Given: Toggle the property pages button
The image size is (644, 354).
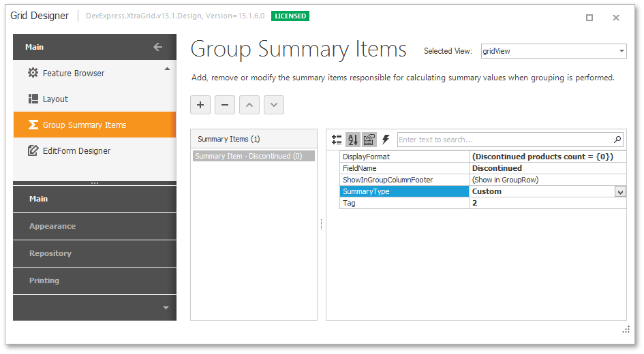Looking at the screenshot, I should [369, 140].
